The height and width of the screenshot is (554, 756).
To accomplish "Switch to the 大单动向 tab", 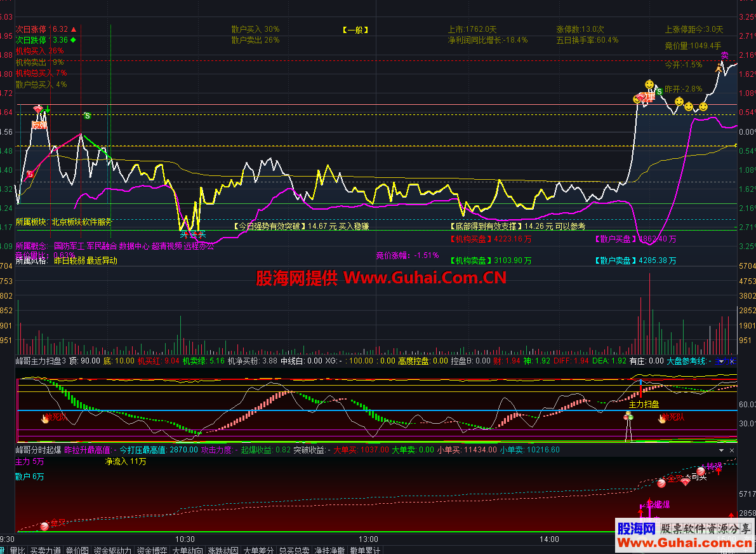I will pos(187,550).
